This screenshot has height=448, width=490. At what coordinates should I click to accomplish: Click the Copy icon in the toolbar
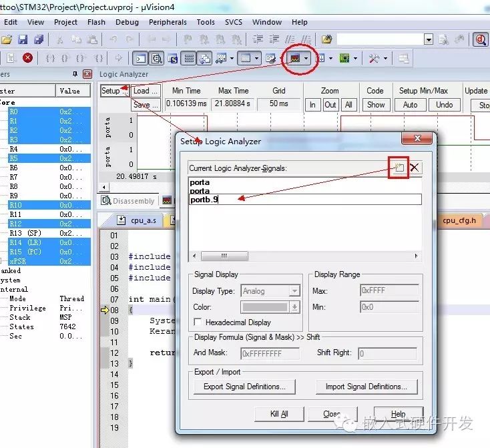76,39
